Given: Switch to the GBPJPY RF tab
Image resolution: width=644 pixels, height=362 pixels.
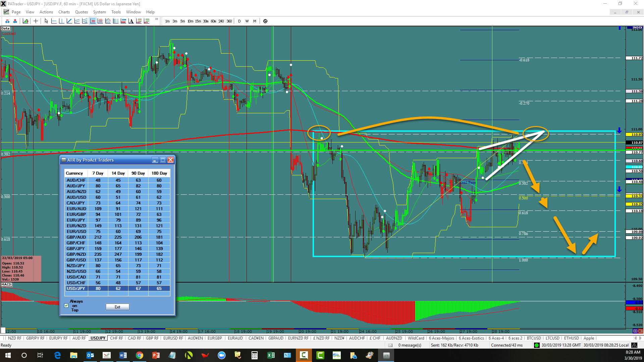Looking at the screenshot, I should point(35,338).
